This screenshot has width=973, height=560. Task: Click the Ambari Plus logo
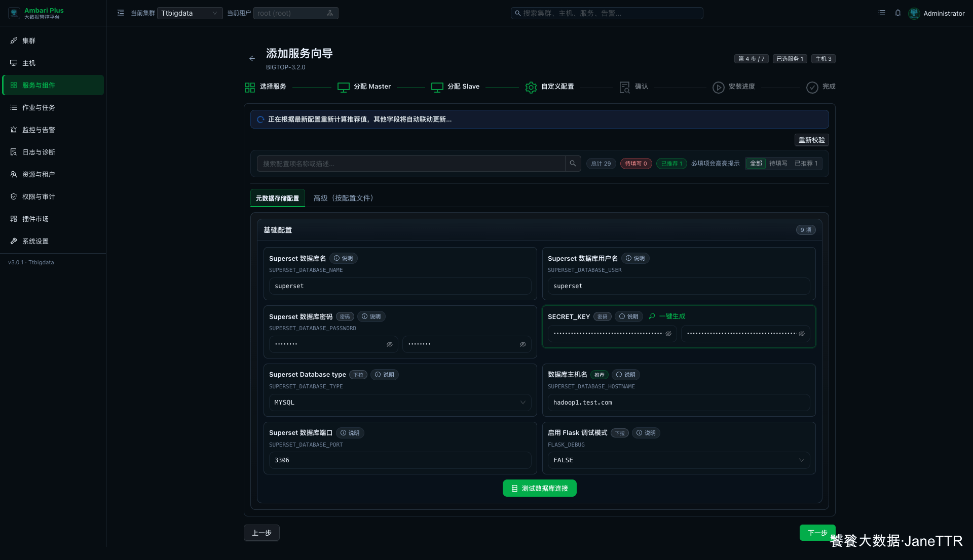(x=14, y=13)
